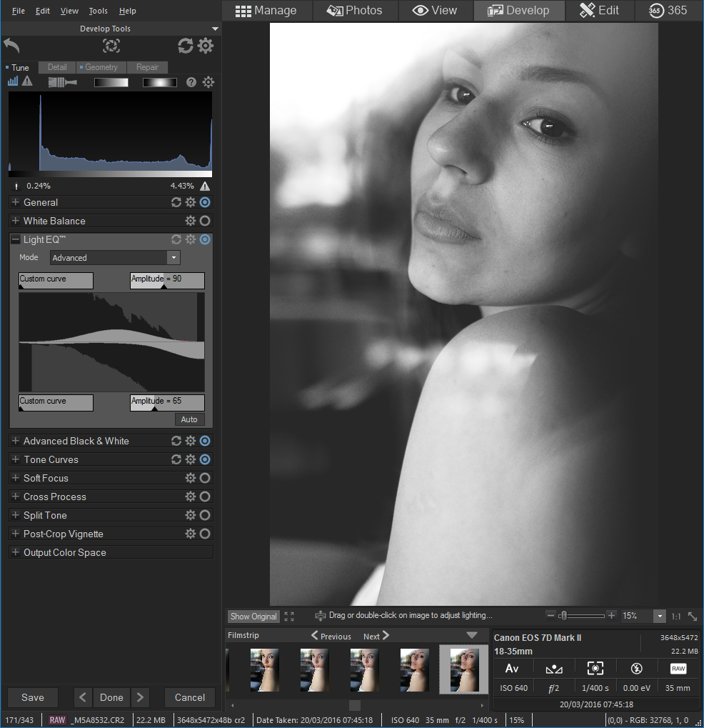Click the Amplitude = 90 slider

point(167,281)
